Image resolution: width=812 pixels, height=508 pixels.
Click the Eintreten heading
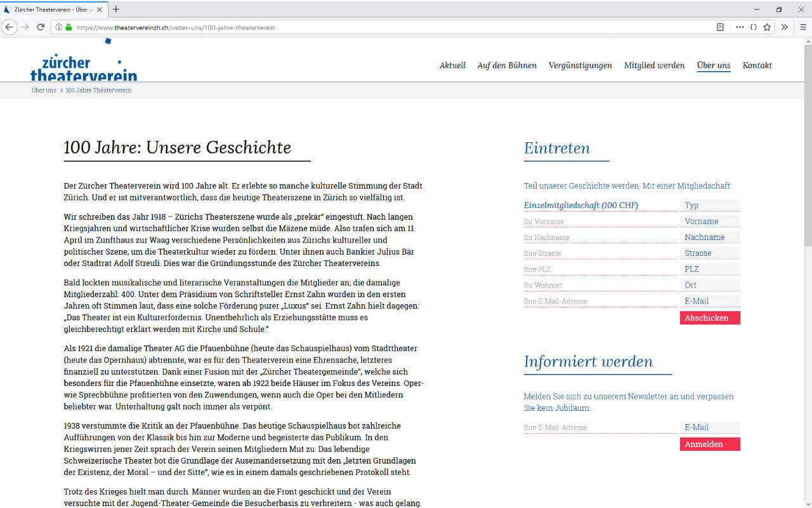tap(557, 148)
